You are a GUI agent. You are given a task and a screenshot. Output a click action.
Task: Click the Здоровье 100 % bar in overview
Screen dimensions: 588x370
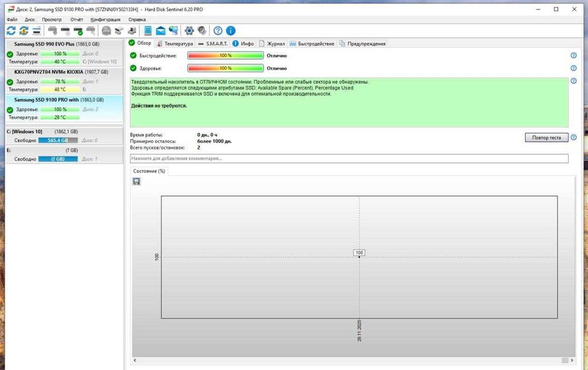tap(225, 68)
